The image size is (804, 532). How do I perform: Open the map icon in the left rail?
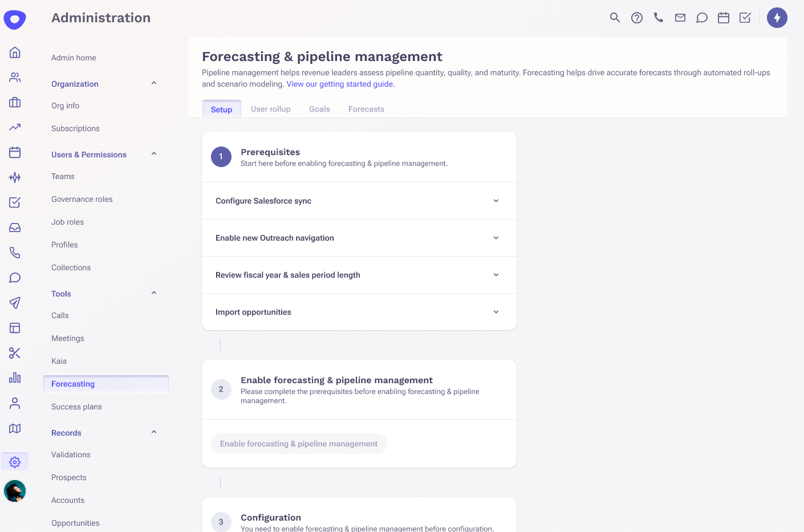click(x=15, y=428)
